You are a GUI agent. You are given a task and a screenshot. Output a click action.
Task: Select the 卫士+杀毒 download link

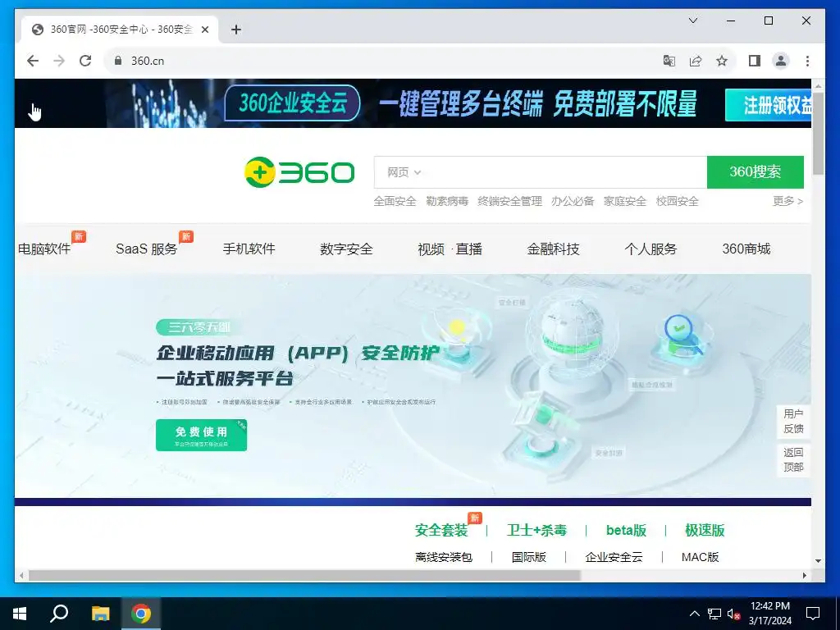(x=536, y=531)
